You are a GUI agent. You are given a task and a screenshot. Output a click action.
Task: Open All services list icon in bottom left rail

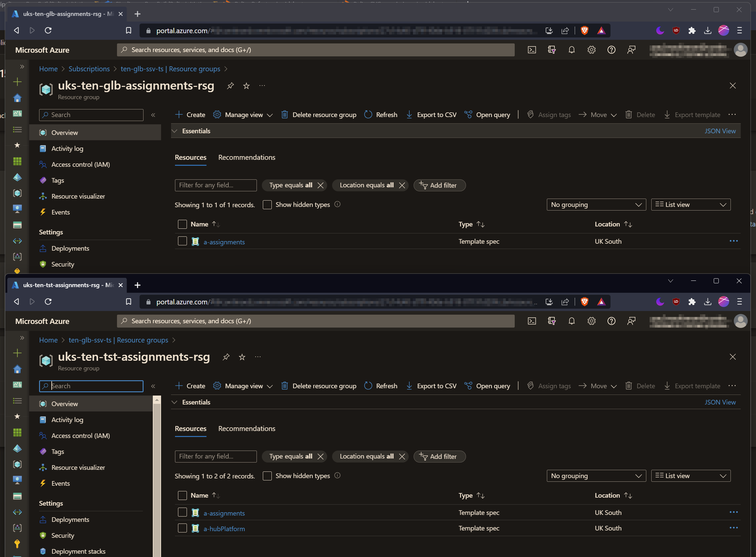[17, 401]
